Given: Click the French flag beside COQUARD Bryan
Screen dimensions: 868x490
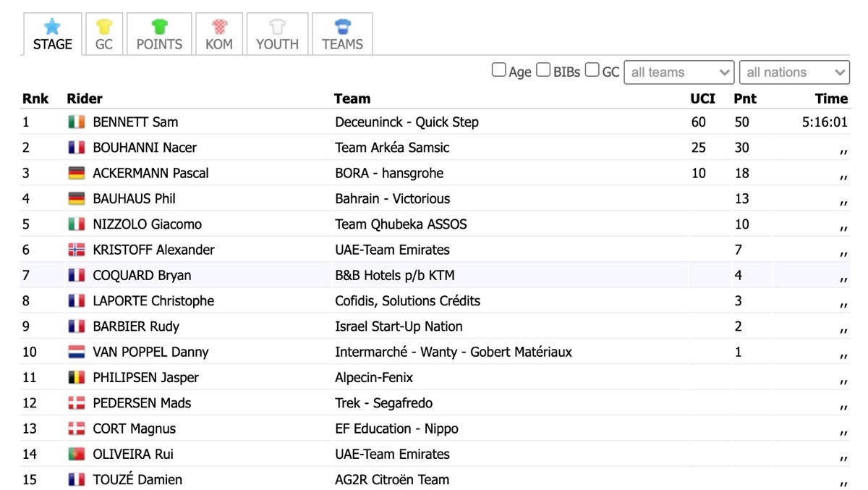Looking at the screenshot, I should tap(77, 275).
